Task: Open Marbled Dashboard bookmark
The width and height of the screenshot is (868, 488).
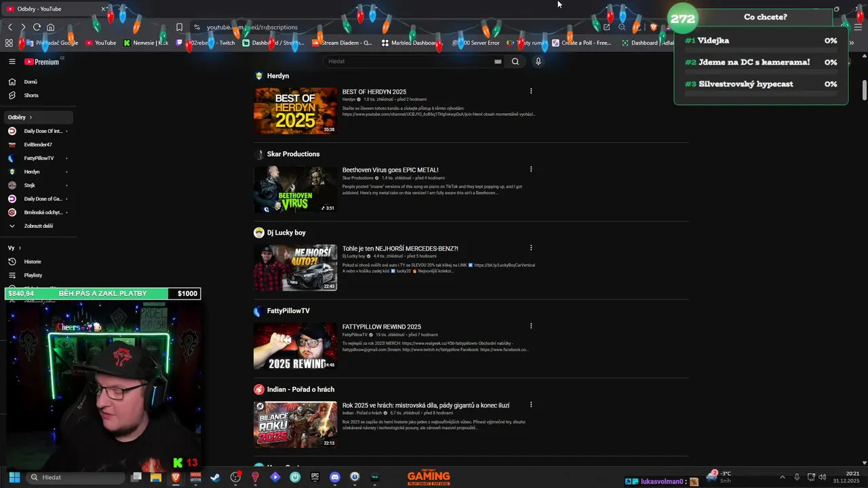Action: tap(411, 43)
